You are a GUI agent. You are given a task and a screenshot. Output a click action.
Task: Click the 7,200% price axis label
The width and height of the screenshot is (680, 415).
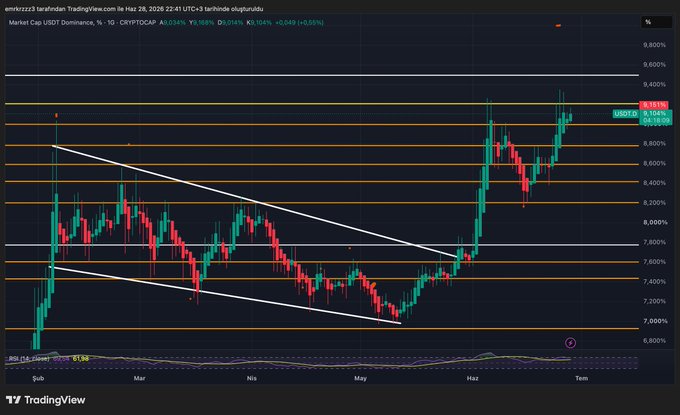[x=654, y=301]
